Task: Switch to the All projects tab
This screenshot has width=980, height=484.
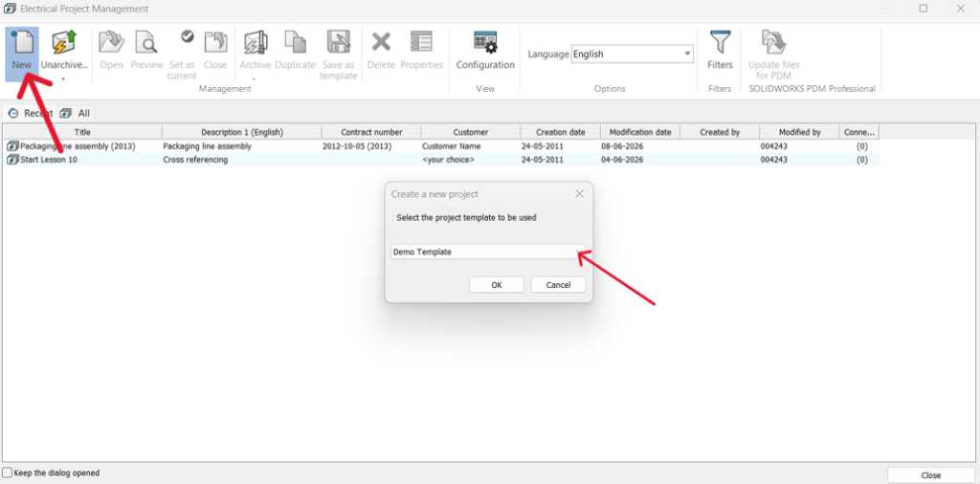Action: (x=75, y=113)
